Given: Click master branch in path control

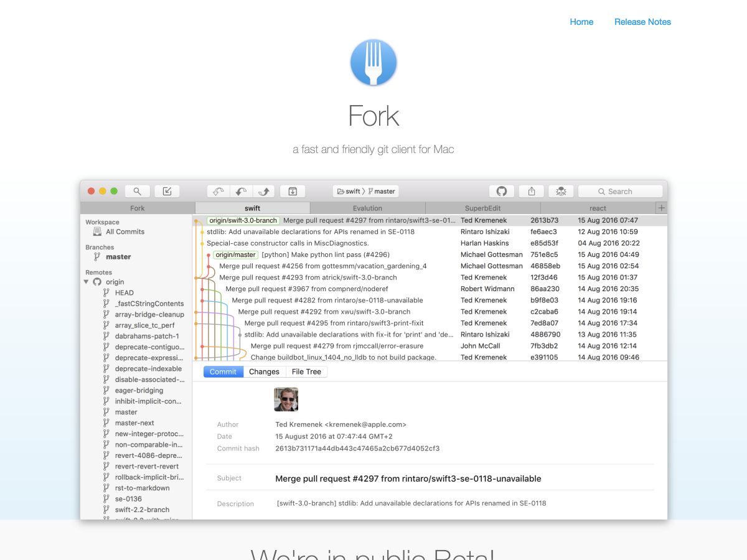Looking at the screenshot, I should tap(380, 192).
